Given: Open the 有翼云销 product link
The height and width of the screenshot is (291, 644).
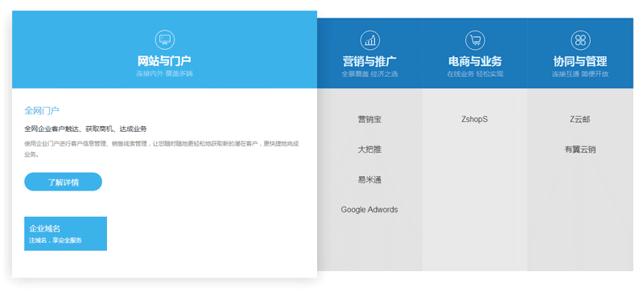Looking at the screenshot, I should [580, 150].
